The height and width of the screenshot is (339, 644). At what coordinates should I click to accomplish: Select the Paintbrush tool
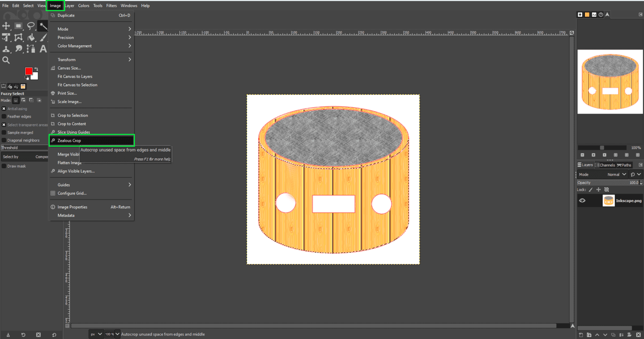click(43, 38)
